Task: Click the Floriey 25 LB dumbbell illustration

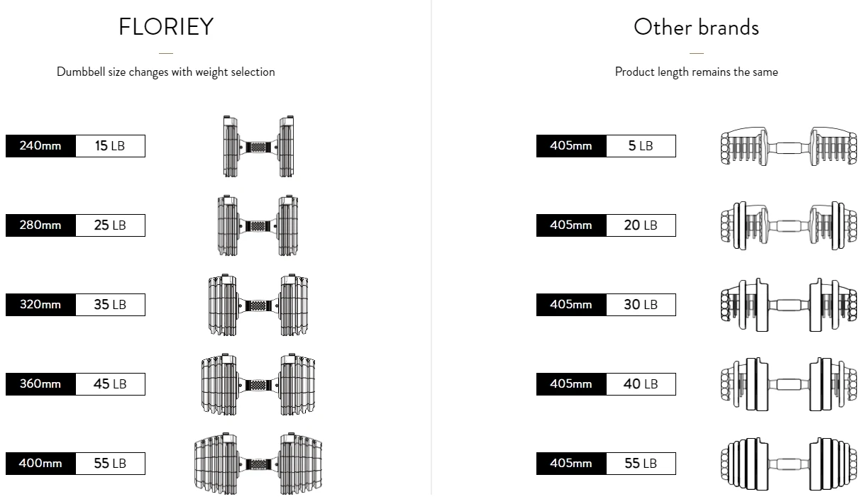Action: pos(258,225)
